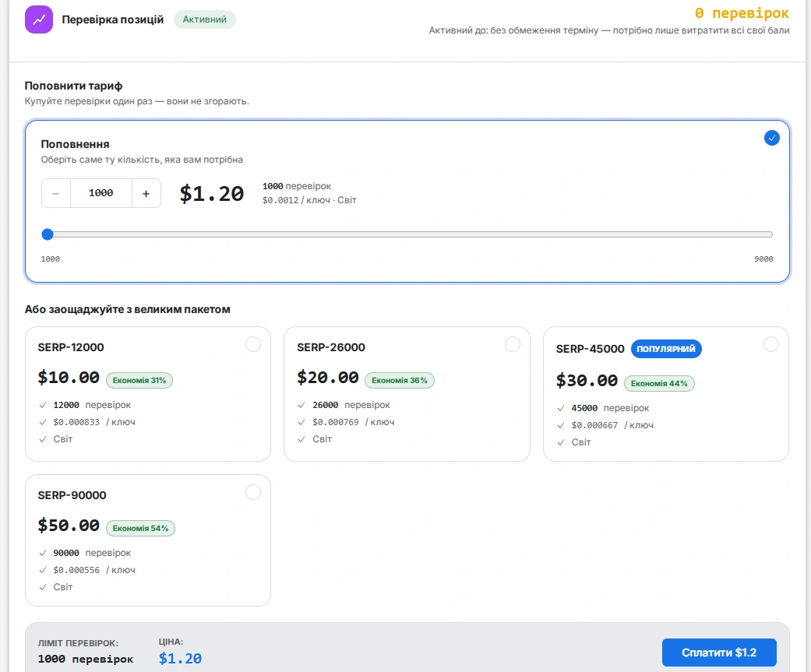Click the '$0.000556 / ключ' line

(94, 570)
